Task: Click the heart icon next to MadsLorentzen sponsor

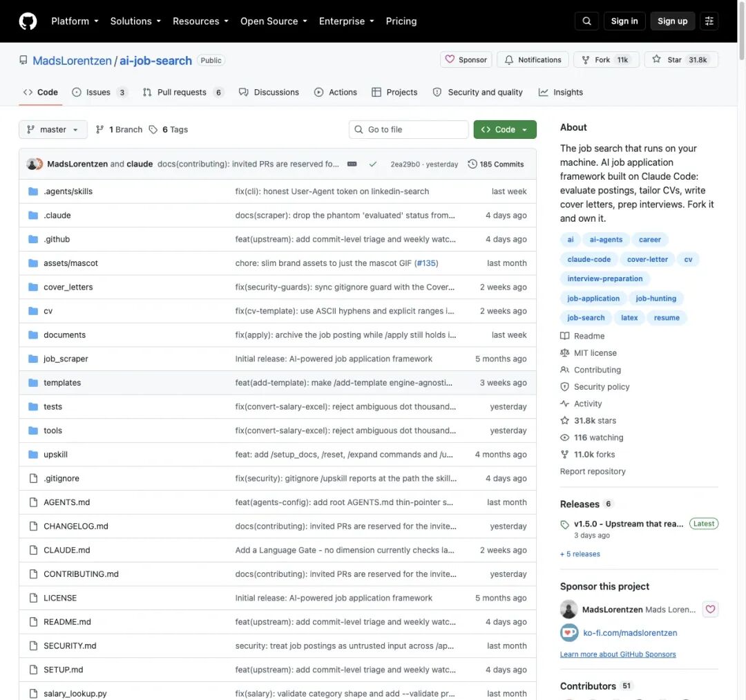Action: [x=710, y=609]
